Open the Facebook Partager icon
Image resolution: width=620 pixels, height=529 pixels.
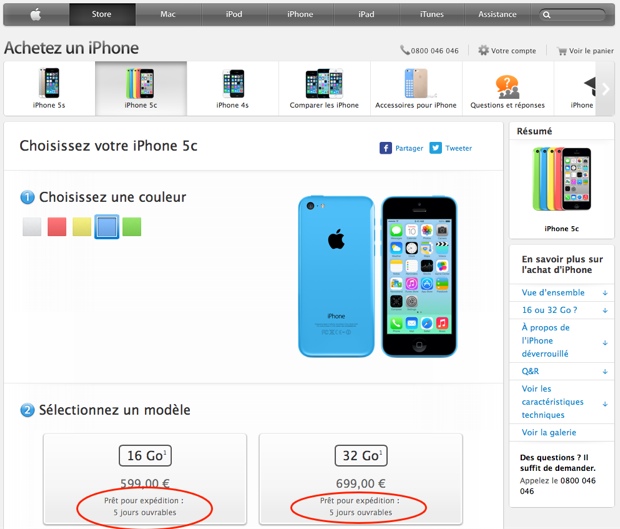click(x=386, y=148)
